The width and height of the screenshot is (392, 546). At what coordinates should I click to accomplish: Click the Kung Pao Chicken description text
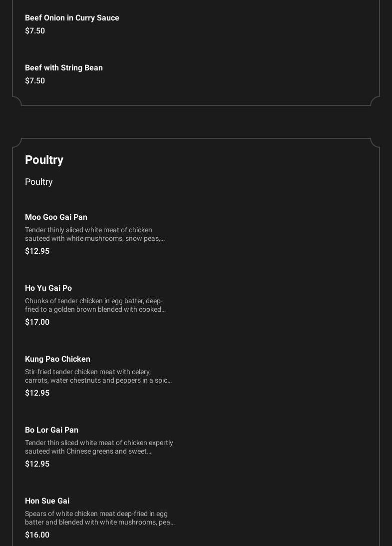point(98,376)
